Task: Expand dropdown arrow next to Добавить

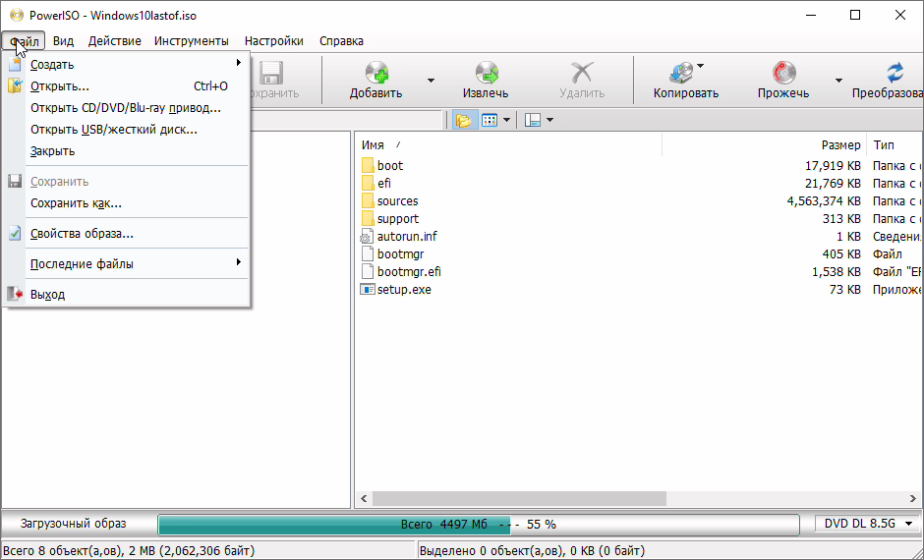Action: [x=431, y=81]
